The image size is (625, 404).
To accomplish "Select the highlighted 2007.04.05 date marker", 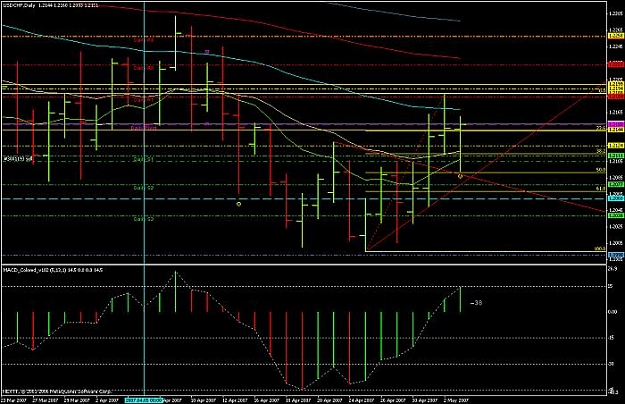I will tap(143, 400).
